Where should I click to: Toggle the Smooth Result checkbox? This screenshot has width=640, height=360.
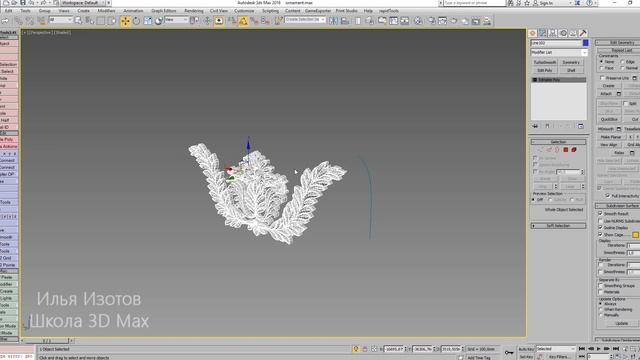coord(600,213)
